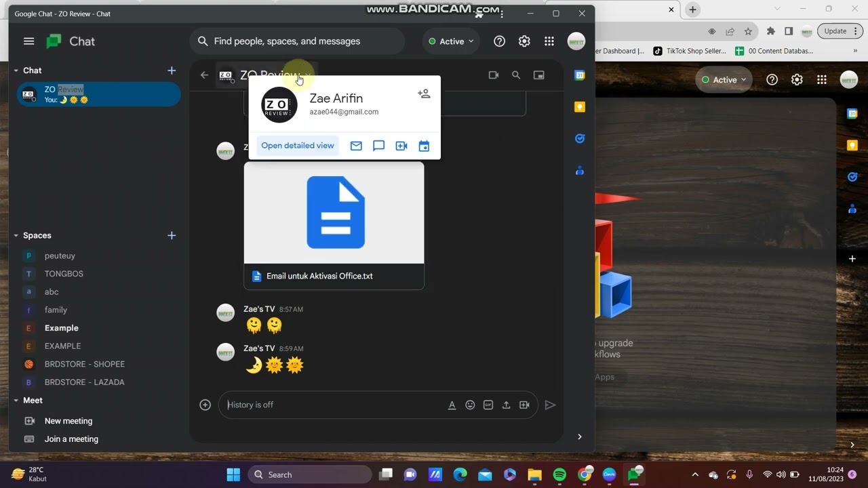Viewport: 868px width, 488px height.
Task: Toggle text formatting options
Action: (x=452, y=405)
